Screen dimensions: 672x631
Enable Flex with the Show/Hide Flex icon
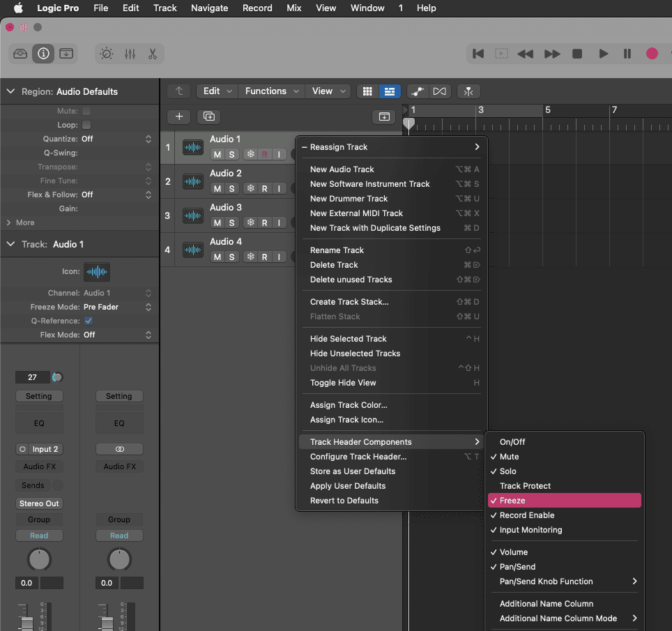[x=440, y=91]
